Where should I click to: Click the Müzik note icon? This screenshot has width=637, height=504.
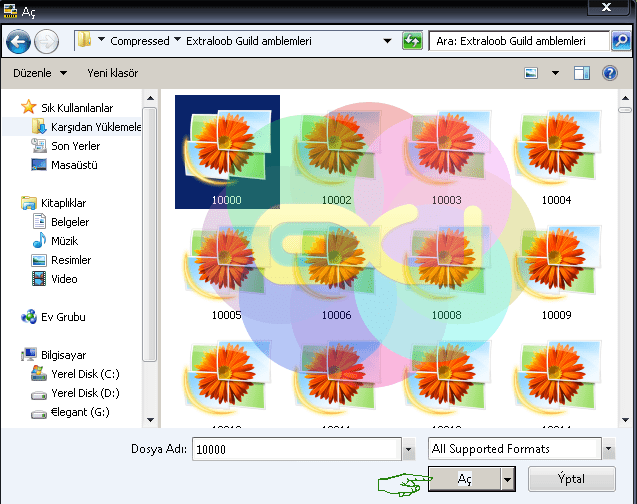point(39,240)
